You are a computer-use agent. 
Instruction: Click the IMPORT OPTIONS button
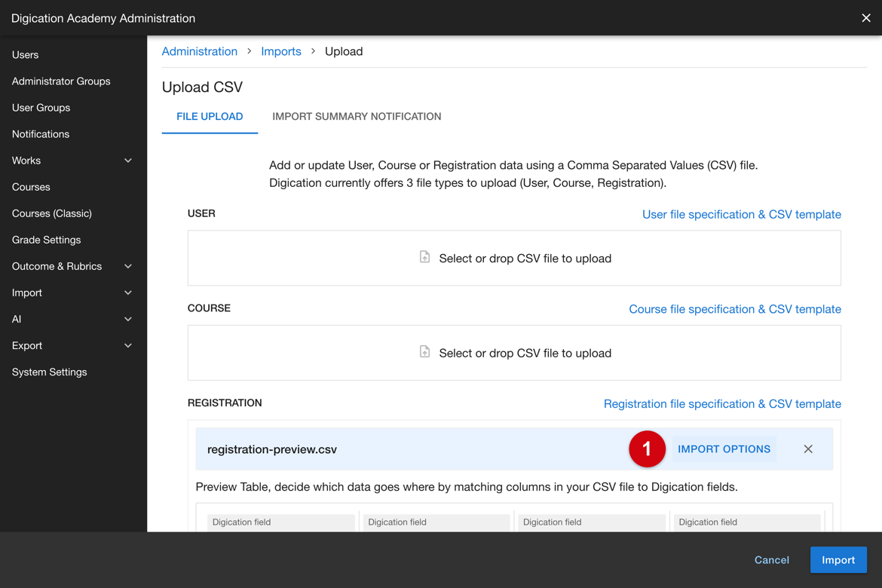[x=724, y=449]
